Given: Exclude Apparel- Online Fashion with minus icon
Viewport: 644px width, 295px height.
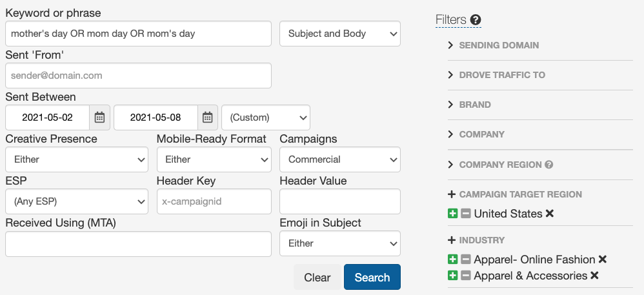Looking at the screenshot, I should (465, 259).
